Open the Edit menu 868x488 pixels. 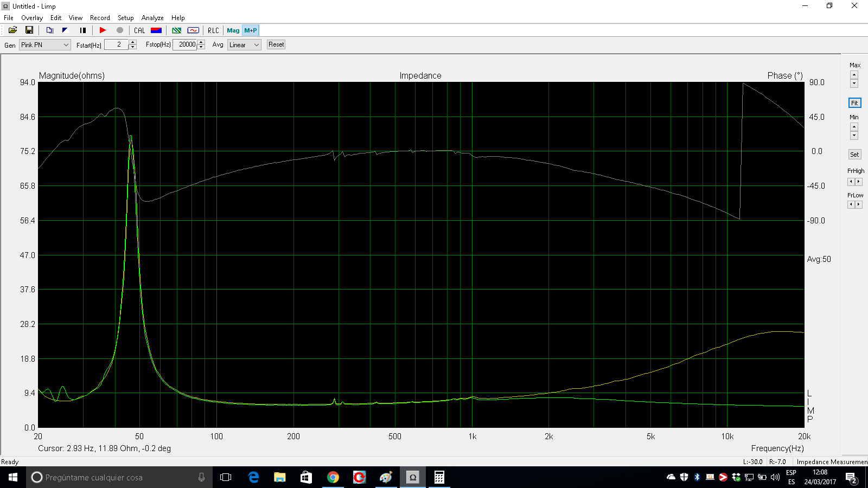[x=56, y=18]
